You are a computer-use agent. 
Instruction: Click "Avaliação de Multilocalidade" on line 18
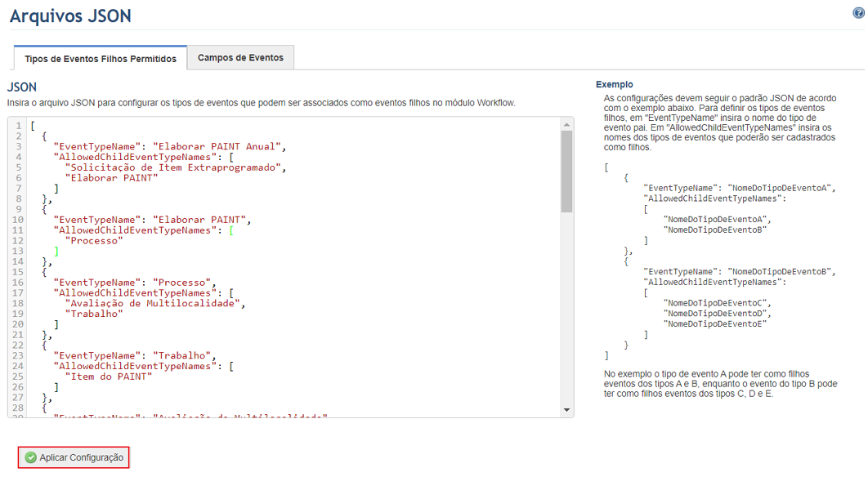click(153, 304)
